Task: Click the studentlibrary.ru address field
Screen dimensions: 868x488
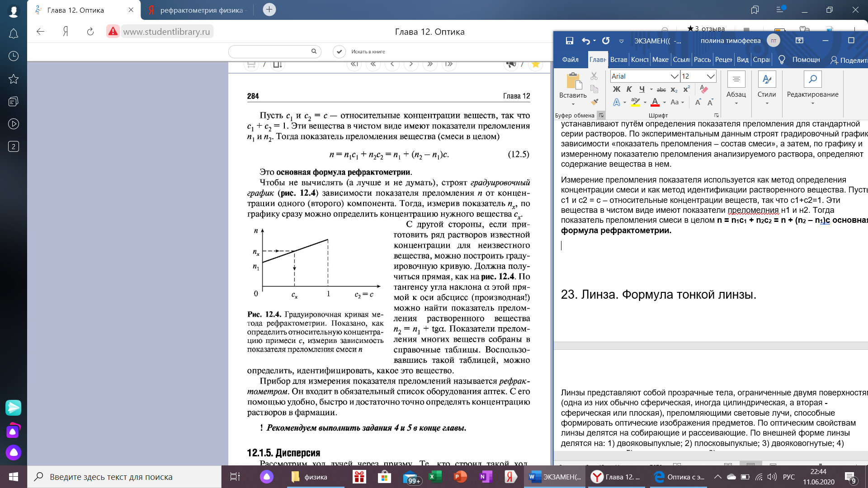Action: pos(167,32)
